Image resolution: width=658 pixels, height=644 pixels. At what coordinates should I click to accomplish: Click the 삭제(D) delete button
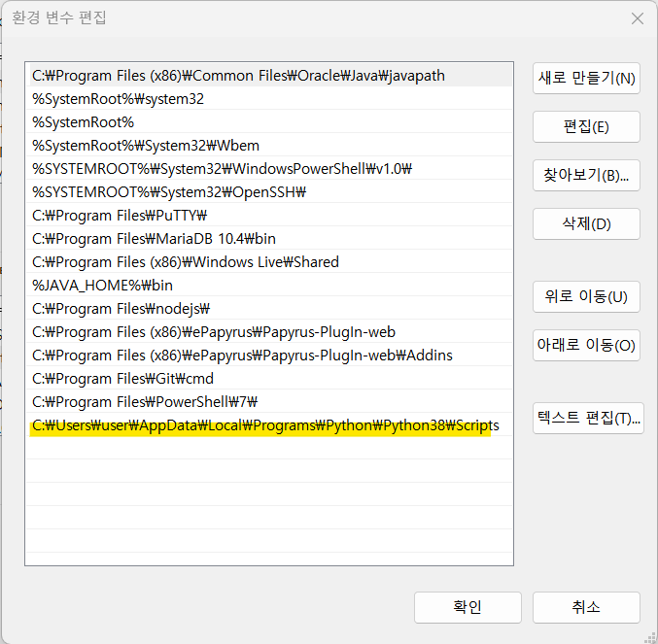586,223
